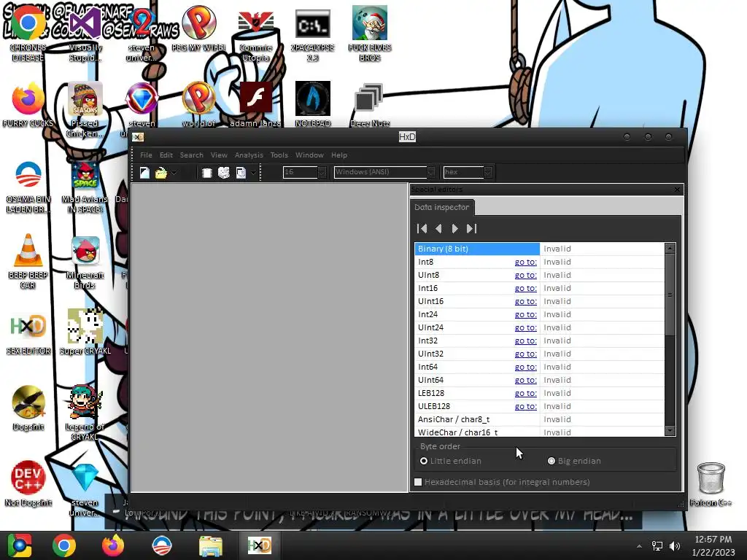Screen dimensions: 747x560
Task: Open the Tools menu
Action: (279, 155)
